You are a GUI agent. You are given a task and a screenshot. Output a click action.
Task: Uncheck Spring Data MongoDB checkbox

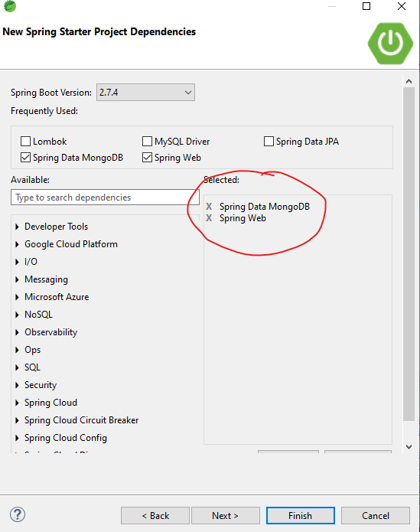[25, 158]
